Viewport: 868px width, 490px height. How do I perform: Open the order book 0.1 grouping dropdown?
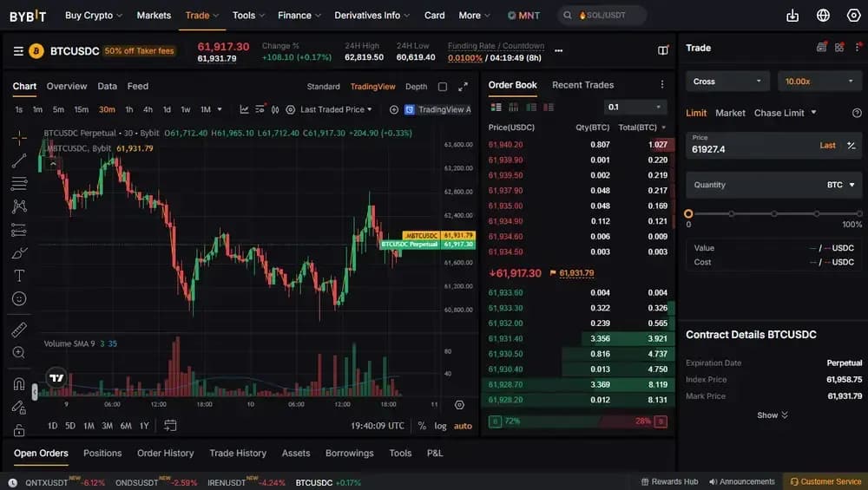(635, 108)
